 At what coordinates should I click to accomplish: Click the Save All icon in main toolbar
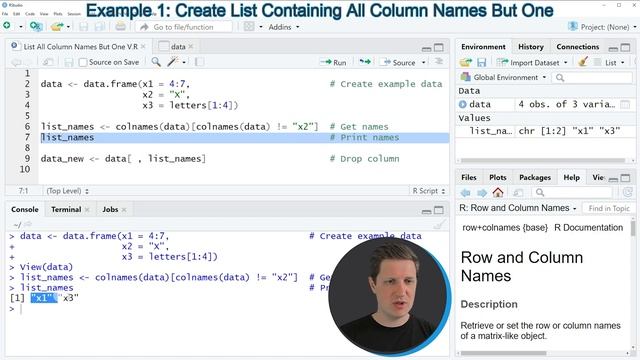tap(99, 27)
